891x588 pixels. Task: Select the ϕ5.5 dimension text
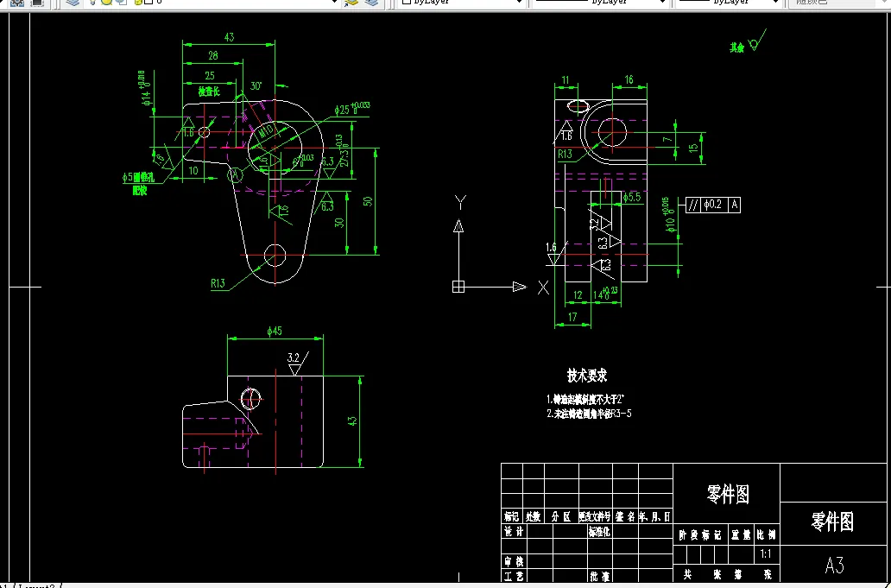pyautogui.click(x=632, y=197)
